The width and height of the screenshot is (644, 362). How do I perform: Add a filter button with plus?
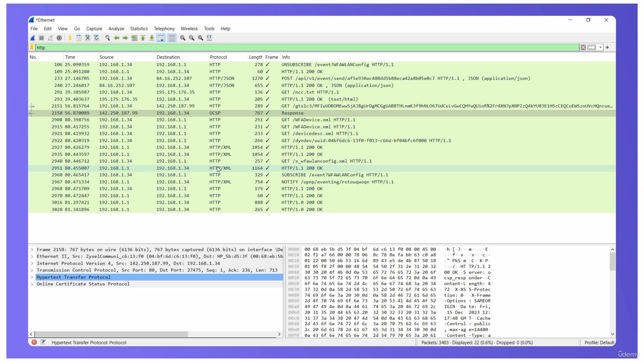(x=607, y=48)
